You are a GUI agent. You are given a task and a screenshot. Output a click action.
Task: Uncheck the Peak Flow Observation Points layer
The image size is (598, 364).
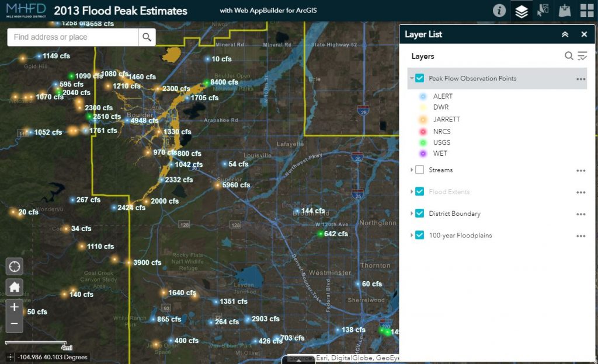point(419,78)
